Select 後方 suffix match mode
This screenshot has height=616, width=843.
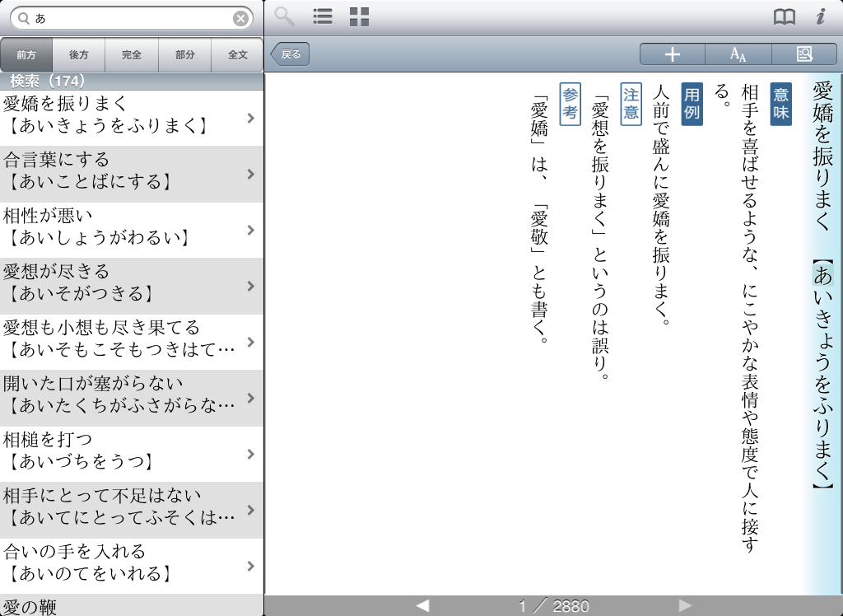(79, 55)
